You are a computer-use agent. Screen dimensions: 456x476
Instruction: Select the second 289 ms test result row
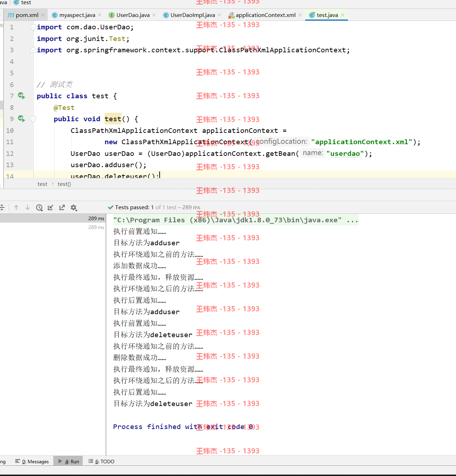[53, 227]
